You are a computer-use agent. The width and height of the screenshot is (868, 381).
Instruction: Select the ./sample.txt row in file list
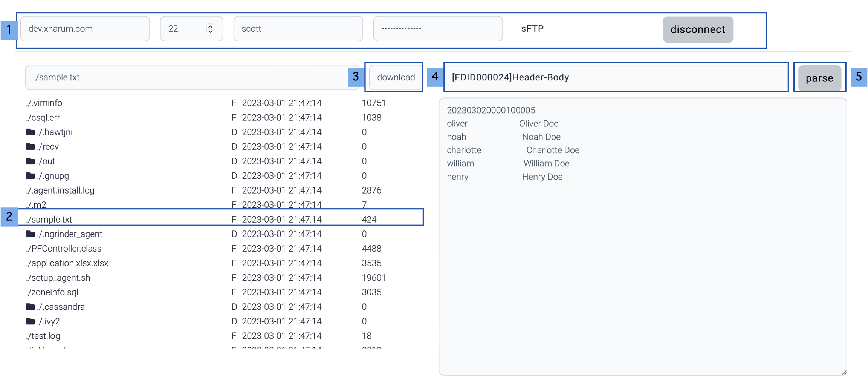[x=49, y=219]
